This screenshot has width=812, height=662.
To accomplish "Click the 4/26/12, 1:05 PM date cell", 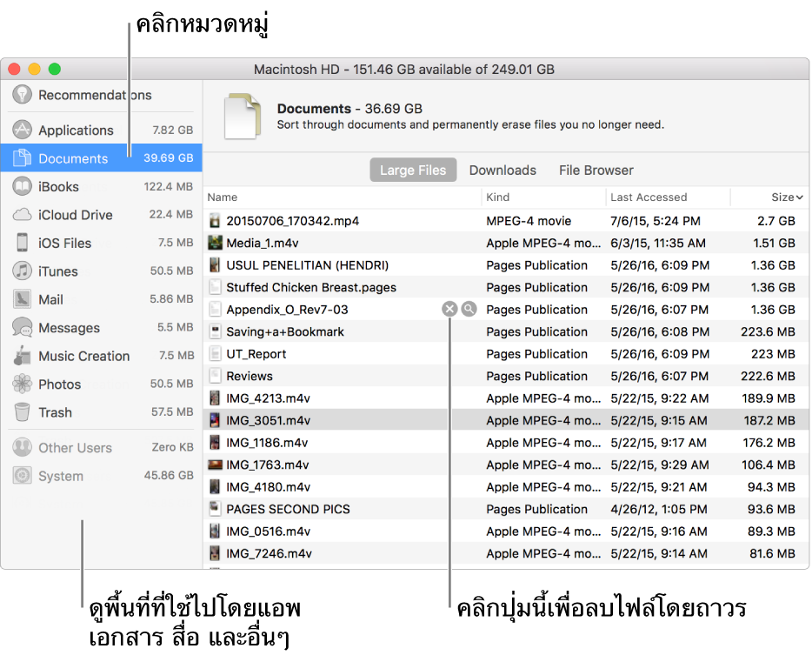I will [659, 509].
